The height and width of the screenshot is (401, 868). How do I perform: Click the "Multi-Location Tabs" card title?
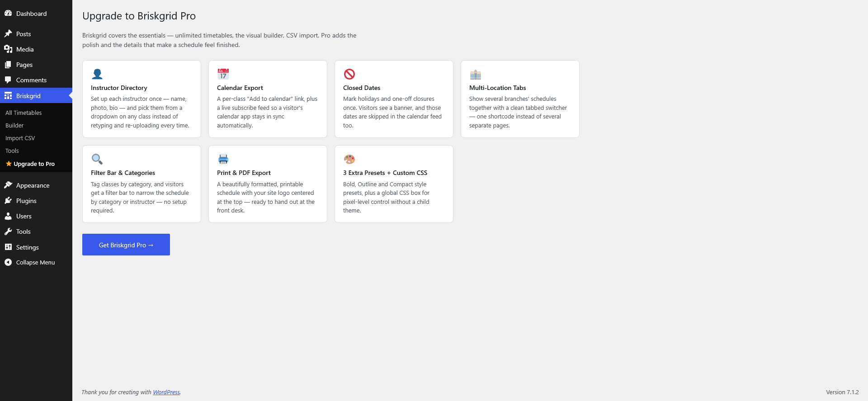click(498, 88)
